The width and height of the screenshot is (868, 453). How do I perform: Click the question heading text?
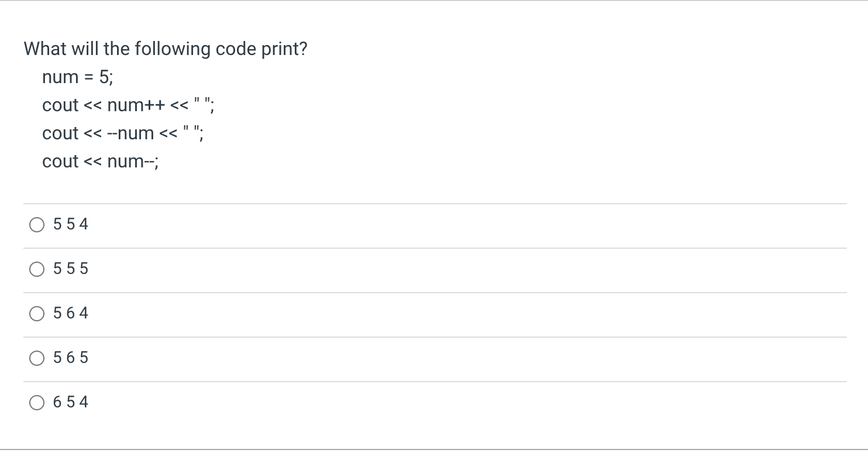coord(166,49)
